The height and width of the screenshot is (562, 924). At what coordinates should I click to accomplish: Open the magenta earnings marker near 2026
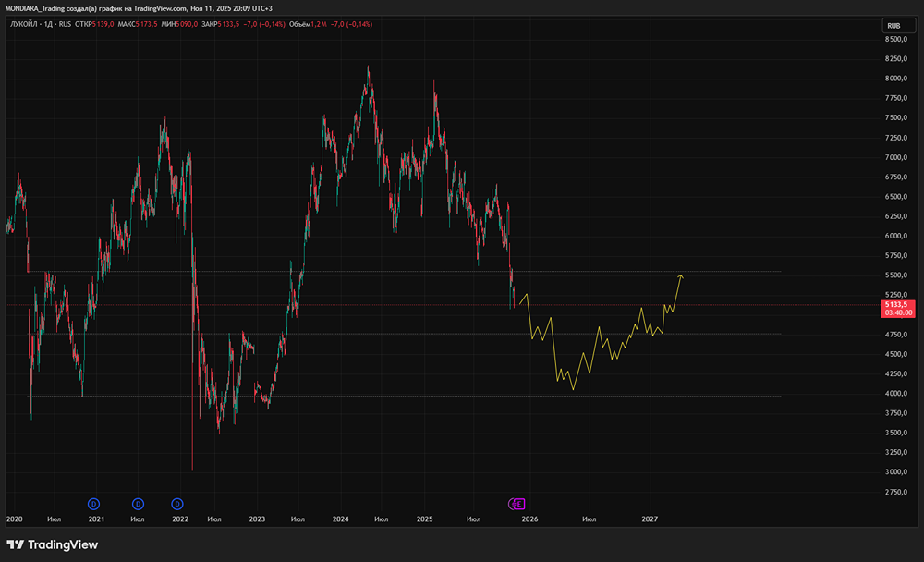[x=517, y=504]
